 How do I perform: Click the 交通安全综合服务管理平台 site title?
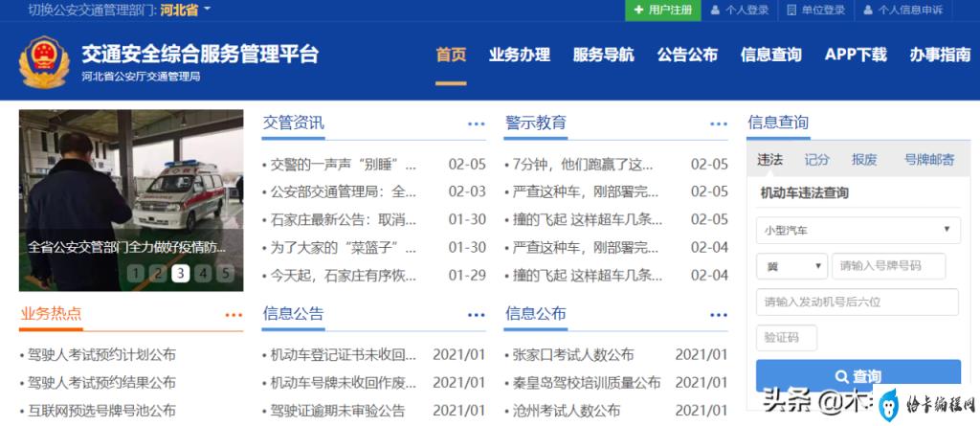tap(200, 54)
